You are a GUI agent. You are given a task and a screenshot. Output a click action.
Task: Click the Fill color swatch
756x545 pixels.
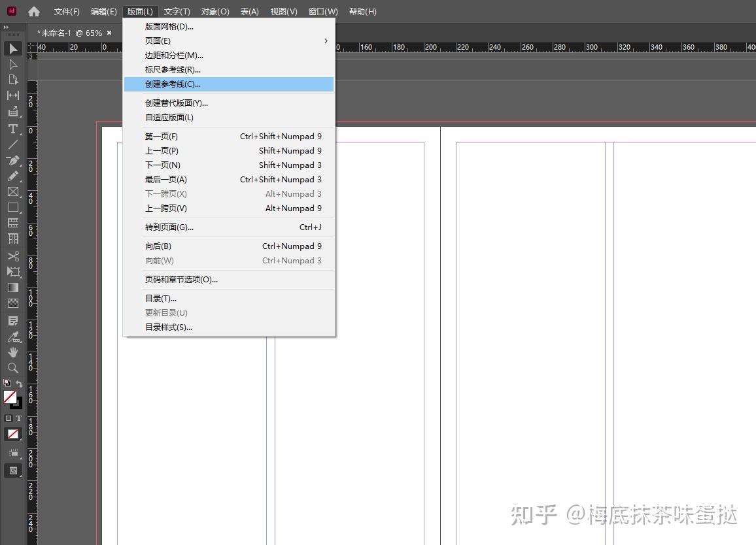[x=9, y=397]
